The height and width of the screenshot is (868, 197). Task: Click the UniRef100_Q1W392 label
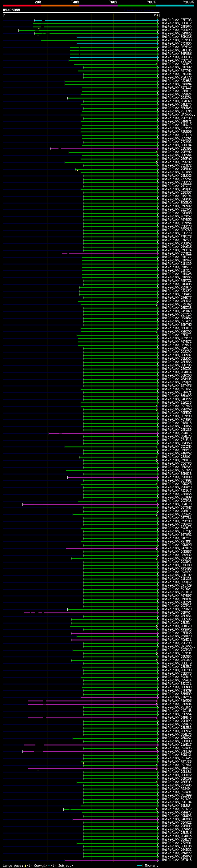(x=176, y=67)
